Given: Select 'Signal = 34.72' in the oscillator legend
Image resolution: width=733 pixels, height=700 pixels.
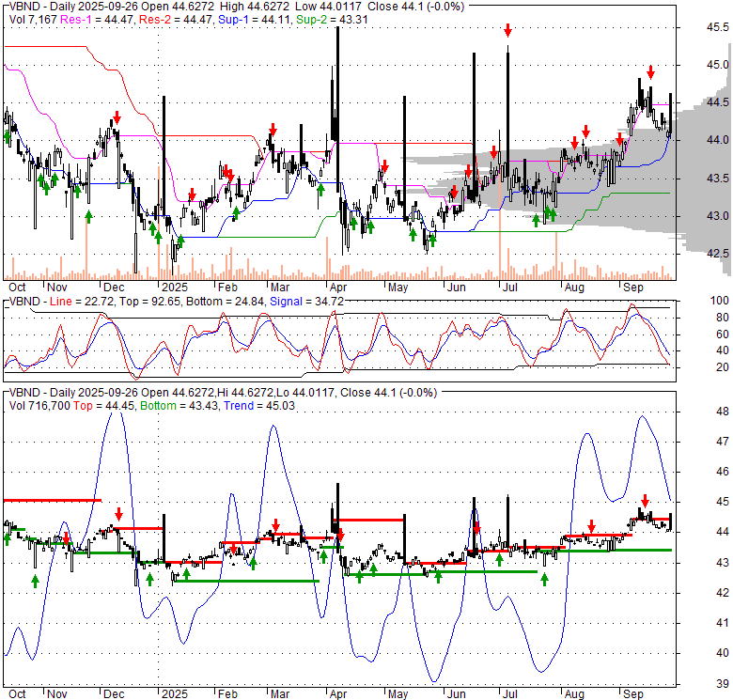Looking at the screenshot, I should click(x=306, y=302).
